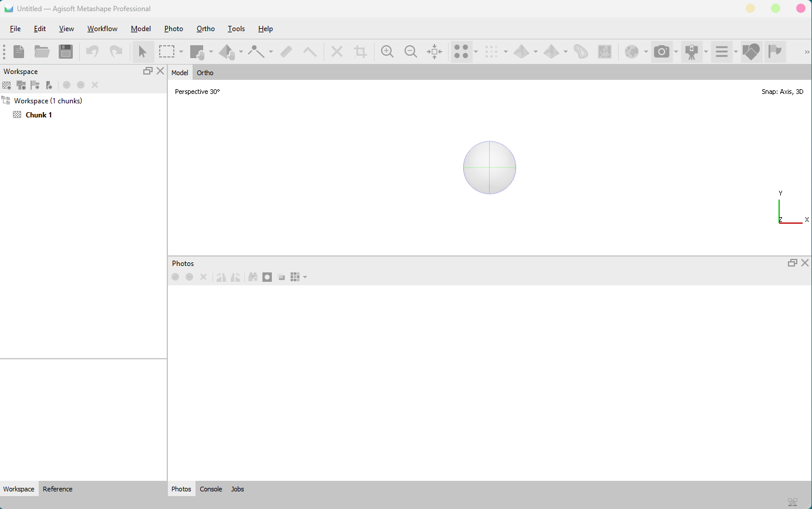
Task: Switch to the Jobs tab
Action: [237, 489]
